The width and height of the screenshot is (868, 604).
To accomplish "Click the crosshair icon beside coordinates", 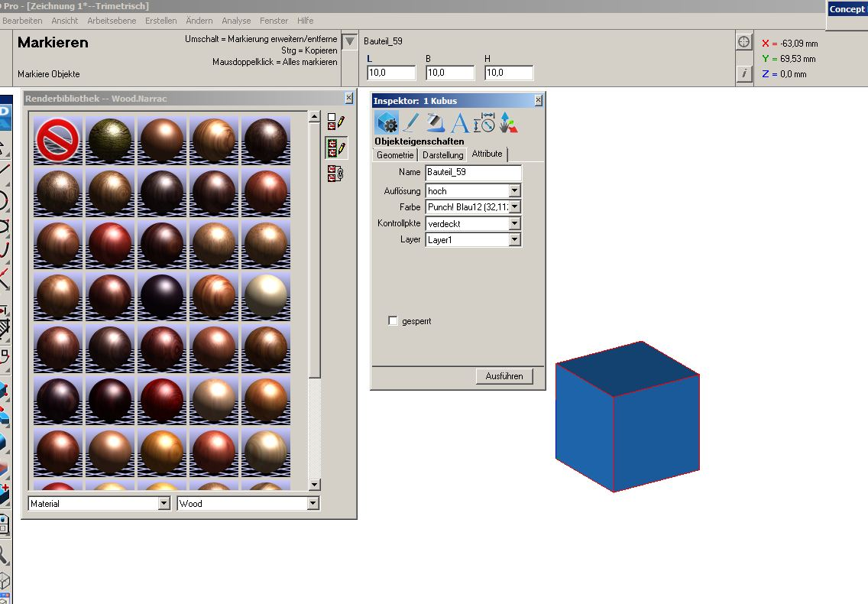I will pos(744,42).
